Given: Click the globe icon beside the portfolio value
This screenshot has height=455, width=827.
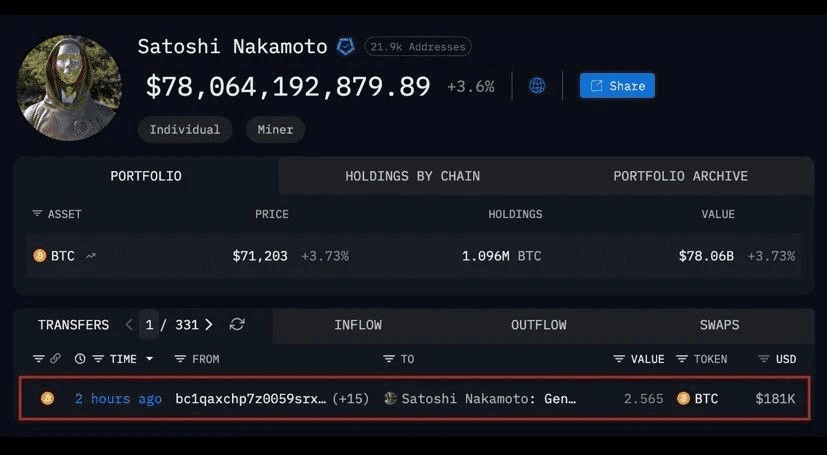Looking at the screenshot, I should 537,86.
